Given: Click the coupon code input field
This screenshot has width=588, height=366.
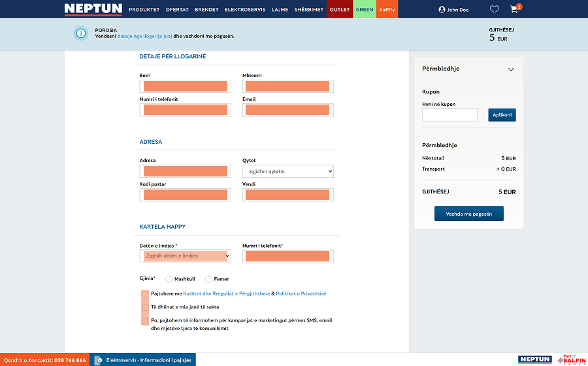Looking at the screenshot, I should [x=449, y=115].
